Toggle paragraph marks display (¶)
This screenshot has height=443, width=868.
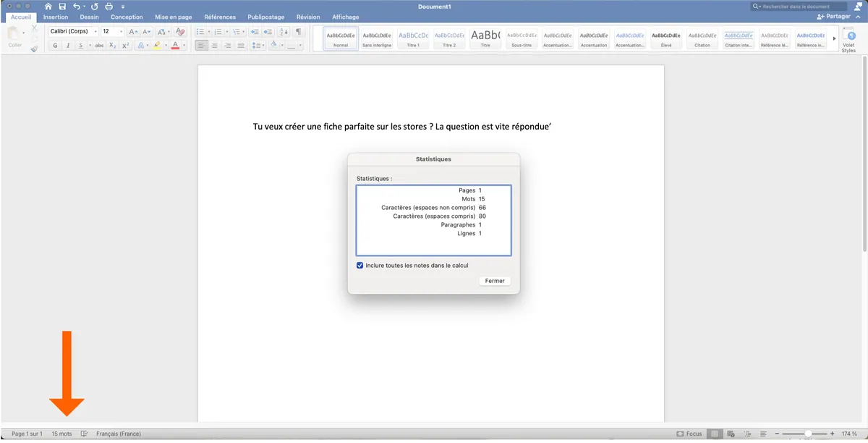click(x=299, y=32)
